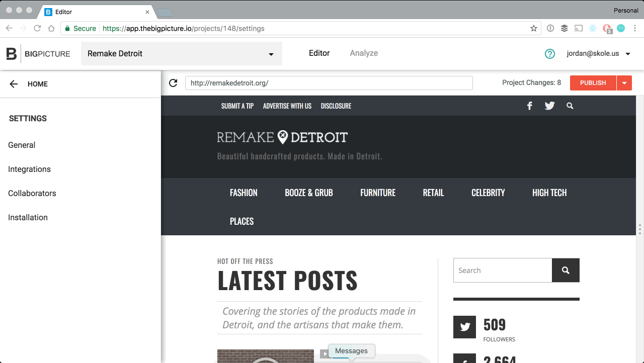The width and height of the screenshot is (644, 363).
Task: Open Collaborators settings
Action: (x=32, y=194)
